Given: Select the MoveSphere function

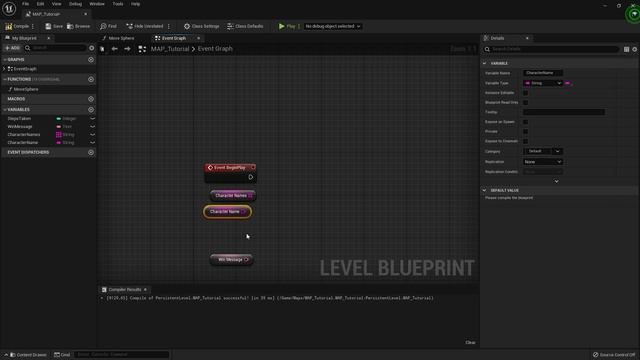Looking at the screenshot, I should pos(26,89).
